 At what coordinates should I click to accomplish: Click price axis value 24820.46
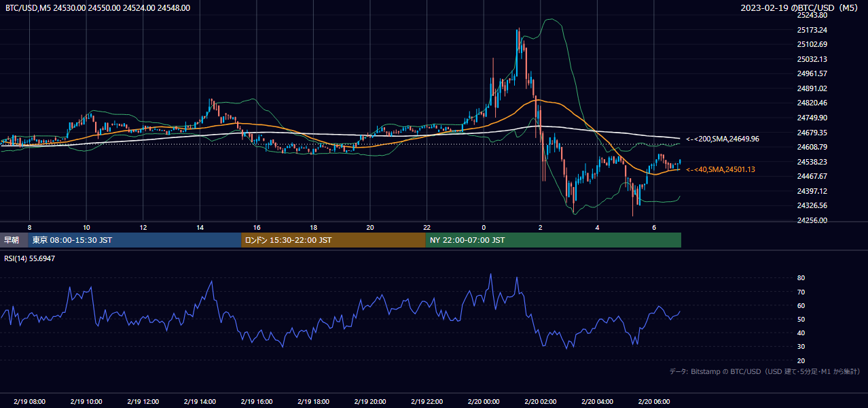tap(812, 103)
